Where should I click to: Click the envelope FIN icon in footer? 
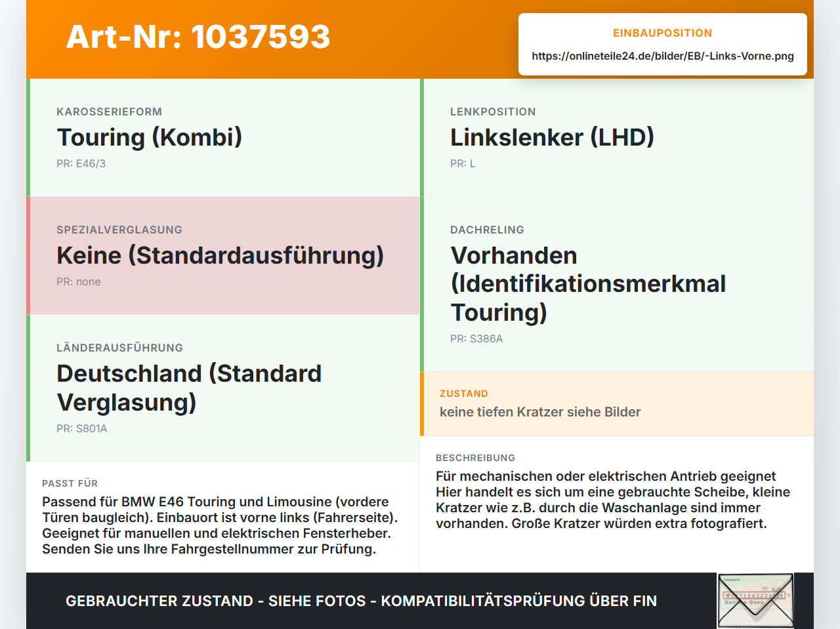coord(755,601)
